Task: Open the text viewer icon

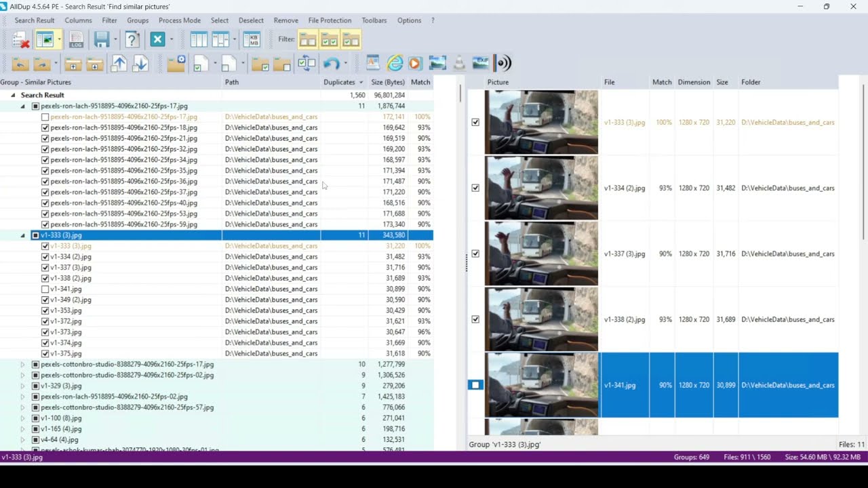Action: [x=372, y=63]
